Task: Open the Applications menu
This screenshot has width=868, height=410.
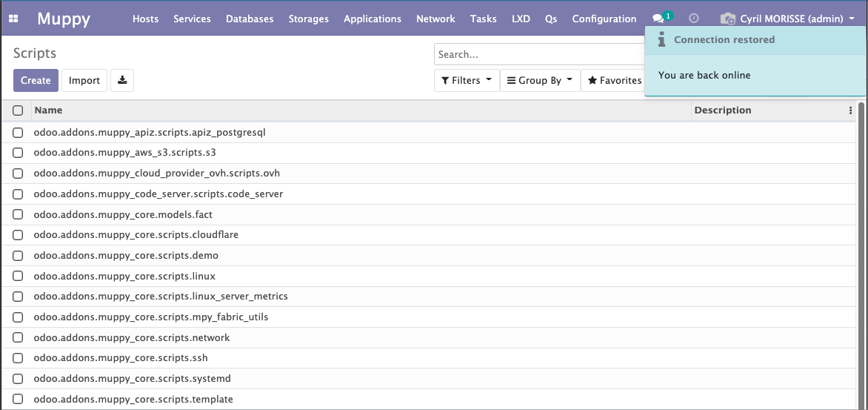Action: (x=373, y=19)
